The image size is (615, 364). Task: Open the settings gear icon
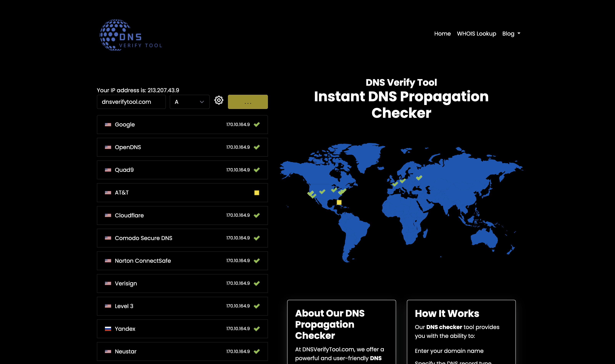219,100
